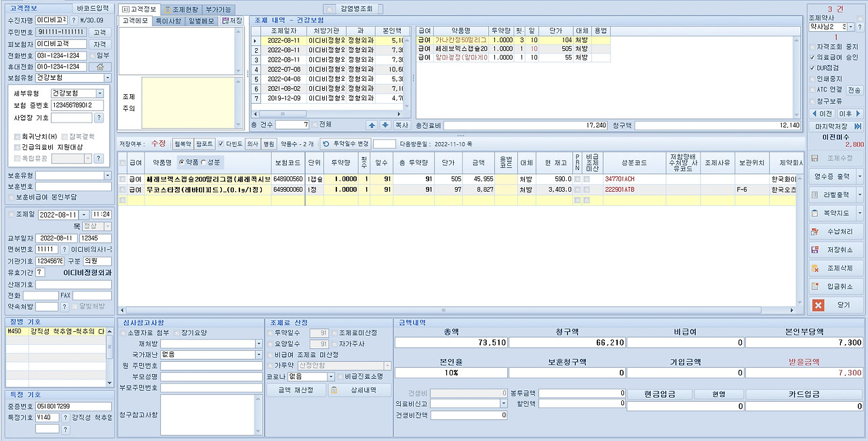The height and width of the screenshot is (441, 868).
Task: Toggle 의료급여 승인 checkbox
Action: tap(813, 58)
